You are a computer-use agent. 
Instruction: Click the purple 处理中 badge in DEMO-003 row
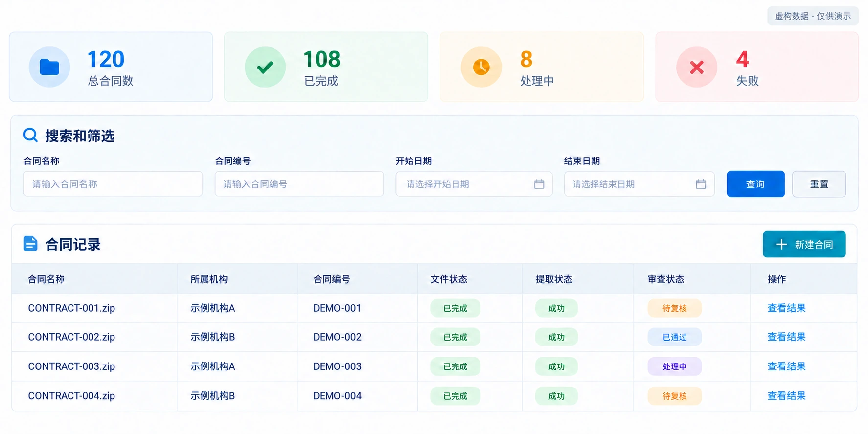coord(675,366)
